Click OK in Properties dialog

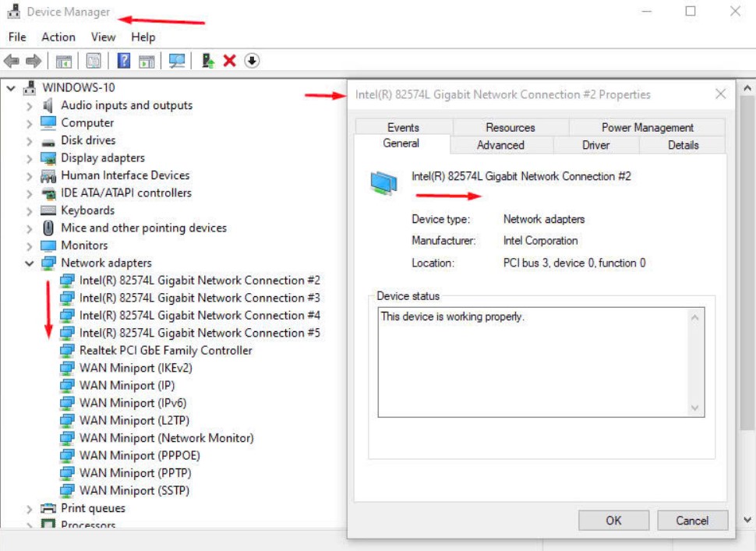tap(614, 521)
